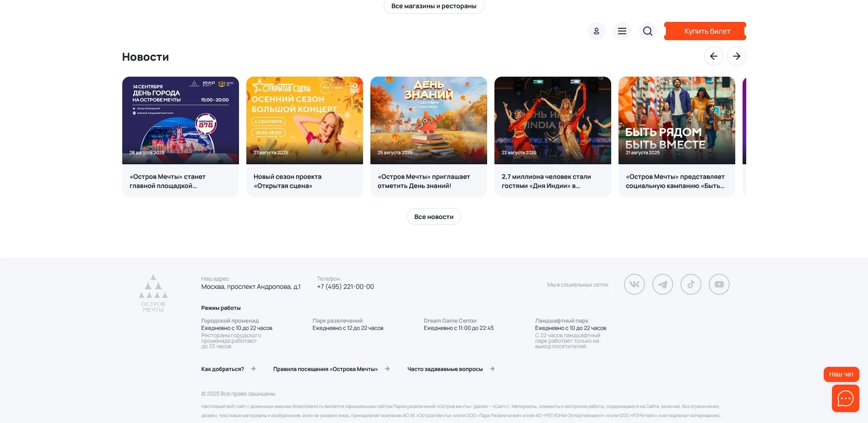868x423 pixels.
Task: Open the site search
Action: (647, 31)
